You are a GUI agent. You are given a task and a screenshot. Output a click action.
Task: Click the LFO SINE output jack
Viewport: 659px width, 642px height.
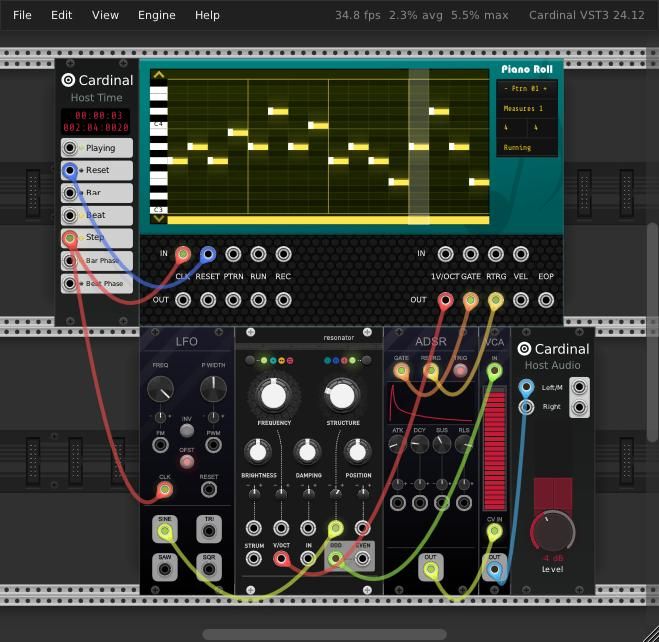click(x=165, y=531)
